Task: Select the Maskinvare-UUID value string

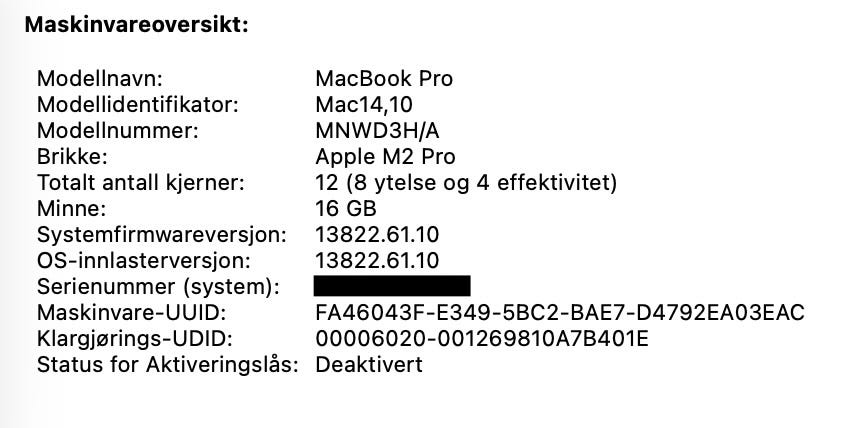Action: 560,313
